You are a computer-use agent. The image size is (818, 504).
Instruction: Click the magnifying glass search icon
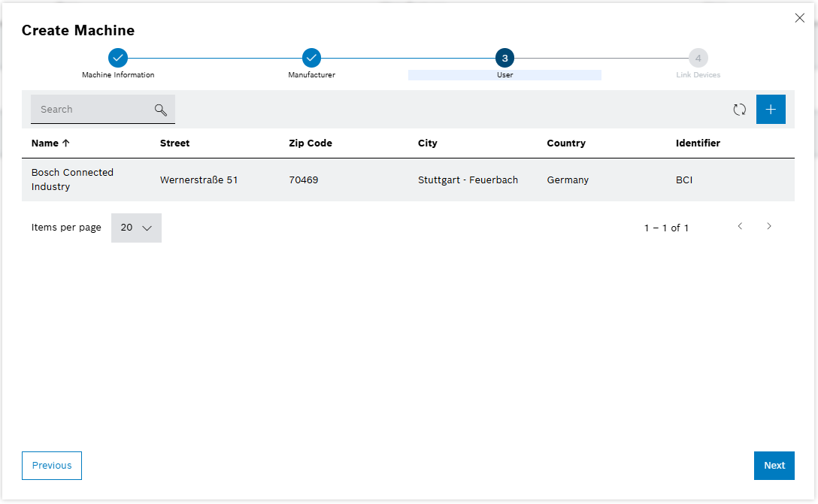click(x=160, y=110)
